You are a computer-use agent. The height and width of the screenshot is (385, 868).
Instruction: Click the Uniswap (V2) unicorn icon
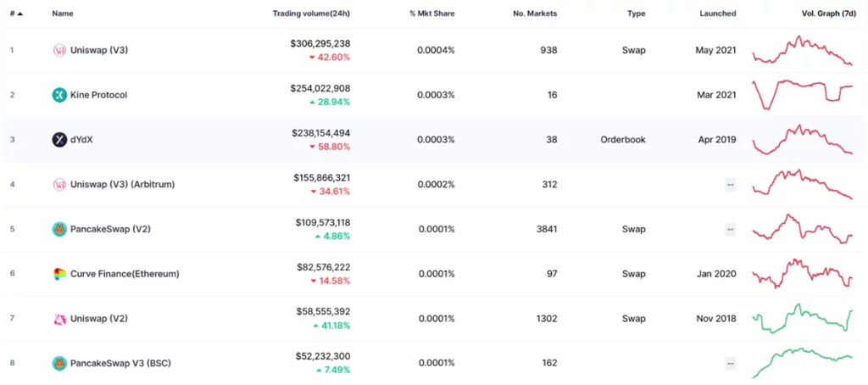pyautogui.click(x=59, y=319)
